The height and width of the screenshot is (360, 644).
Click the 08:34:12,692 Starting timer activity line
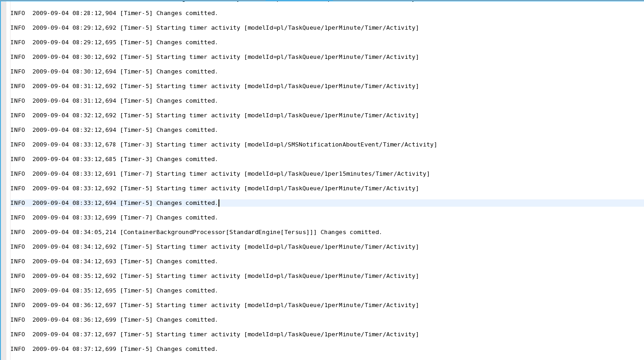point(214,247)
